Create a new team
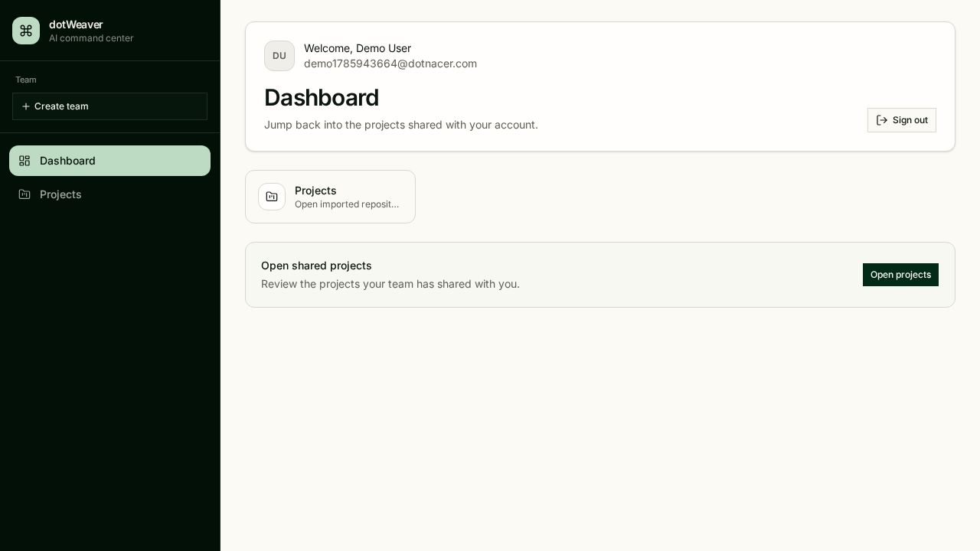 (x=109, y=106)
